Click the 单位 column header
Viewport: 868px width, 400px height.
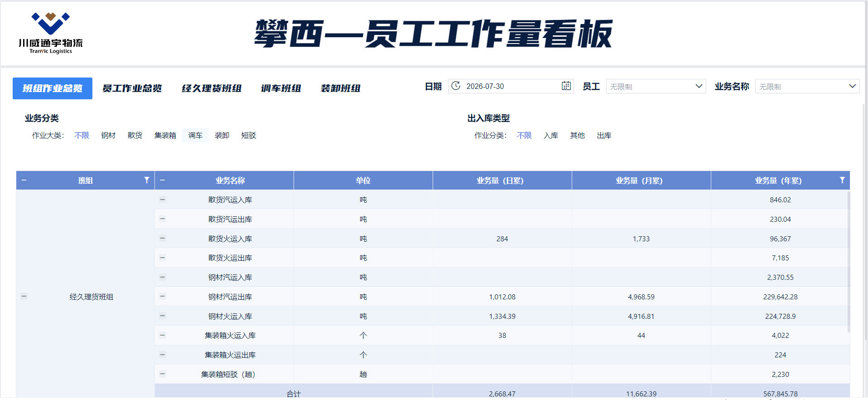363,180
